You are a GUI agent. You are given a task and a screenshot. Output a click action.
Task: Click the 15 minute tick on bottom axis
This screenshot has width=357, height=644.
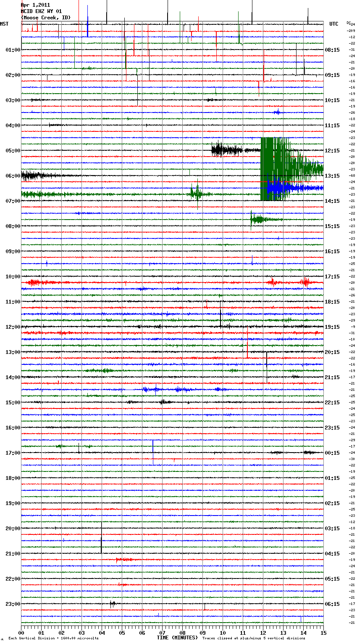(323, 633)
